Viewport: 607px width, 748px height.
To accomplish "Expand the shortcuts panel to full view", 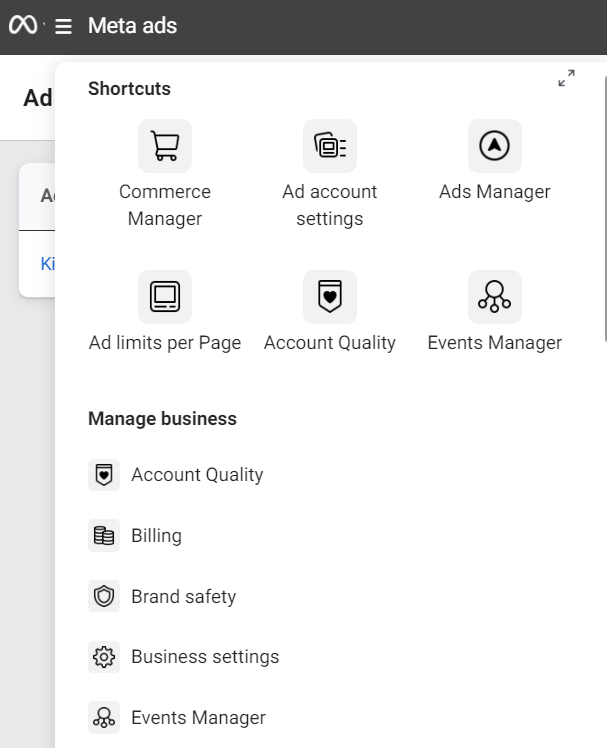I will tap(566, 78).
